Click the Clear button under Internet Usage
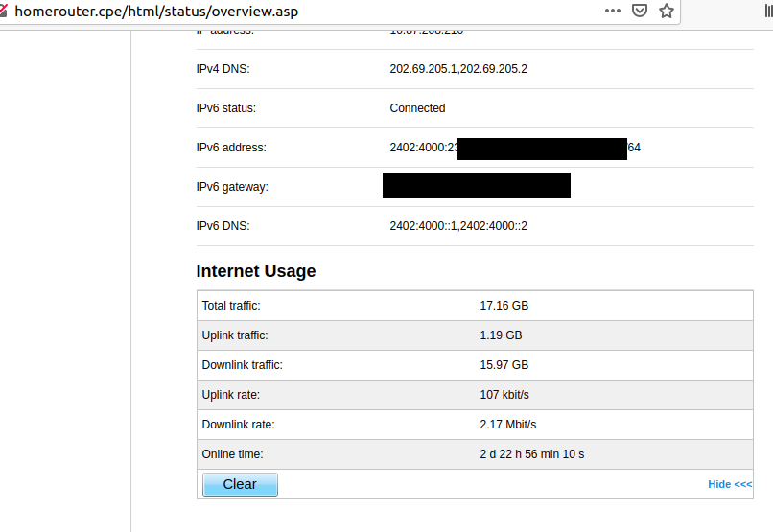 pos(240,484)
